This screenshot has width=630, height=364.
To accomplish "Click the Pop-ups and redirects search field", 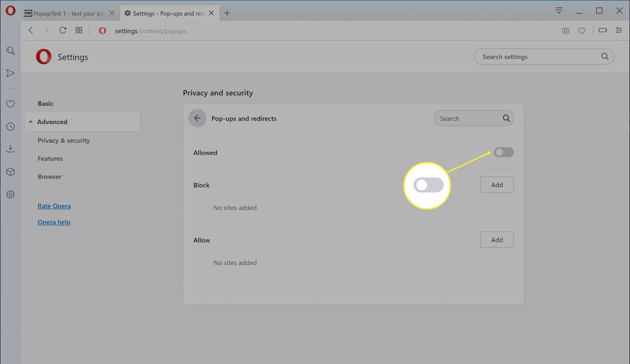I will click(x=473, y=118).
